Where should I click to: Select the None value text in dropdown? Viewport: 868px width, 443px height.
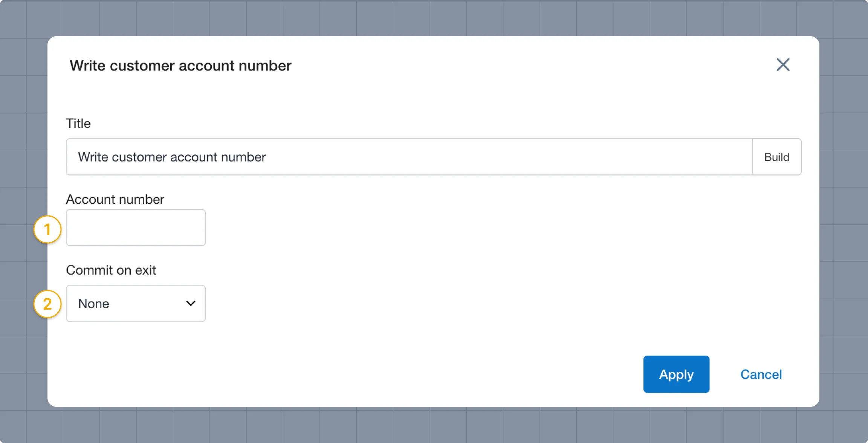[x=93, y=304]
